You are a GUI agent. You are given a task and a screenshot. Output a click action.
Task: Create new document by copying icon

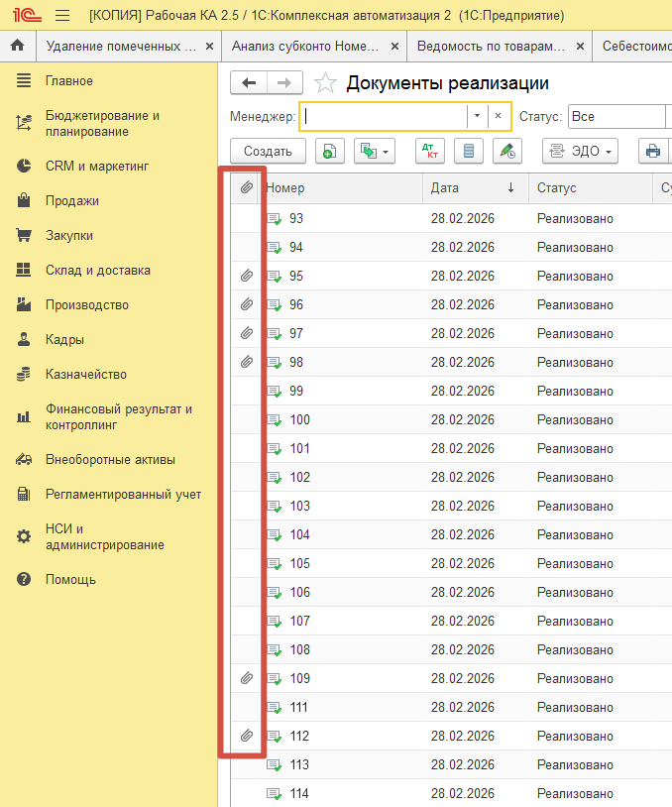(x=329, y=152)
